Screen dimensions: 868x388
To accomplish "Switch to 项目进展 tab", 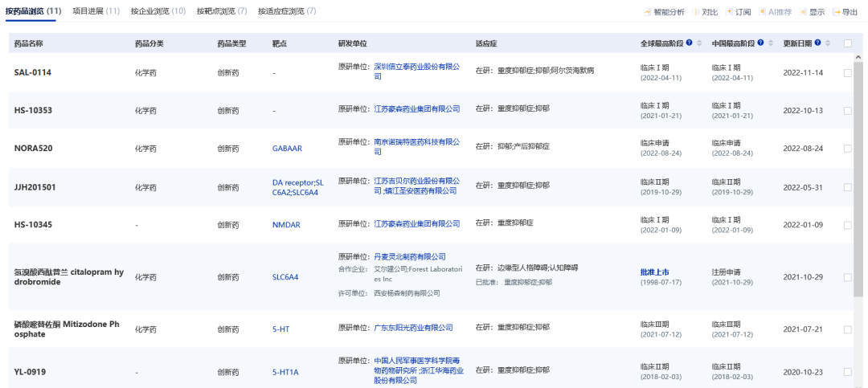I will (x=96, y=11).
